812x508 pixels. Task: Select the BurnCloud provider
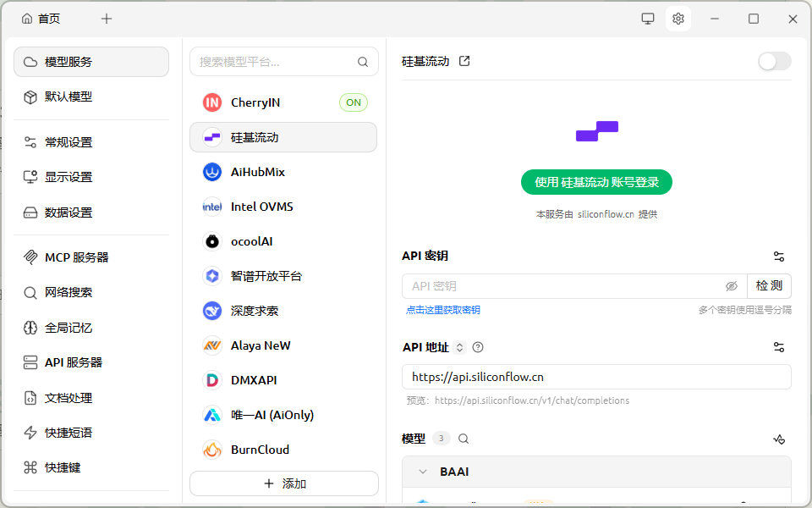tap(283, 450)
